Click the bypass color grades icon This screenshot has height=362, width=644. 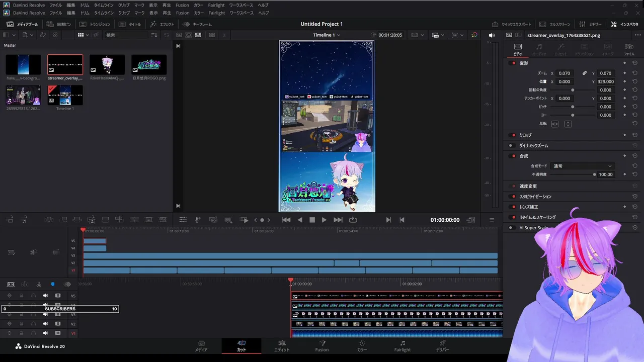coord(474,35)
